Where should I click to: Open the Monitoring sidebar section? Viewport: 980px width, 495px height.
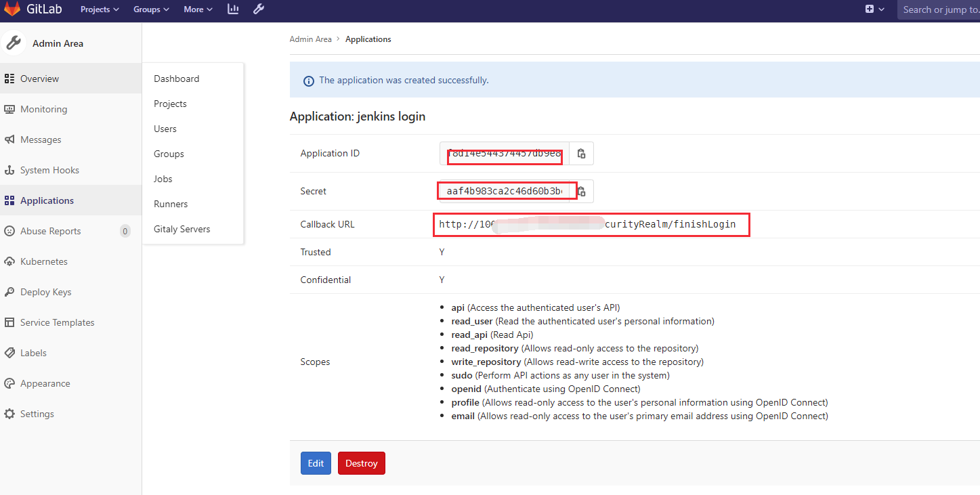[x=70, y=109]
